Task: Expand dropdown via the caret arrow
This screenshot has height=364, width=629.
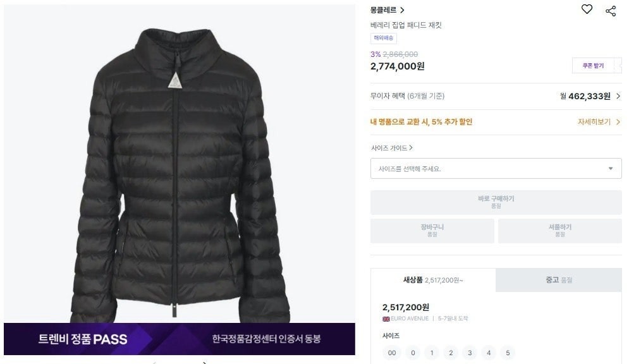Action: [x=611, y=169]
